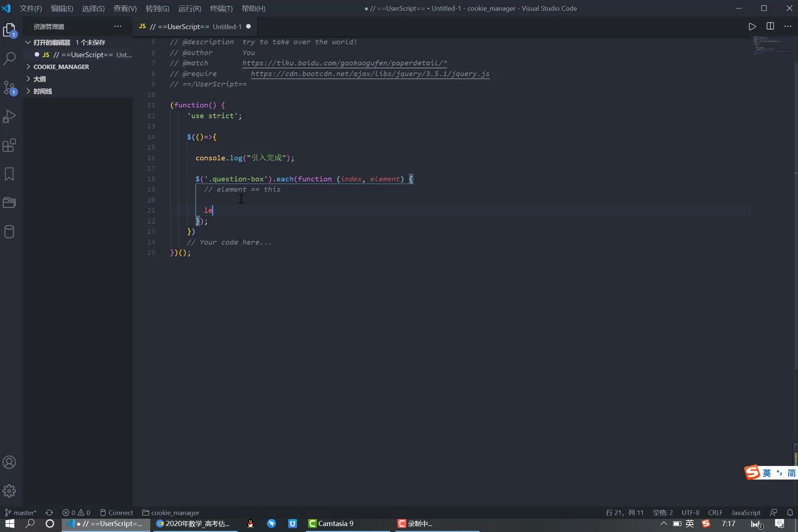Screen dimensions: 798x532
Task: Open the 查看(V) menu
Action: (x=125, y=8)
